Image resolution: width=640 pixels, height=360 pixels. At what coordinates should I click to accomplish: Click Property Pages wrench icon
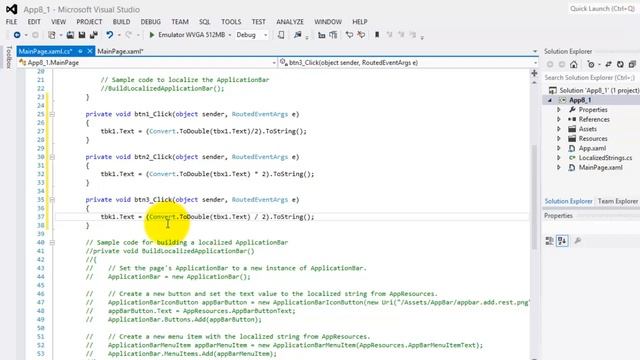click(x=578, y=241)
